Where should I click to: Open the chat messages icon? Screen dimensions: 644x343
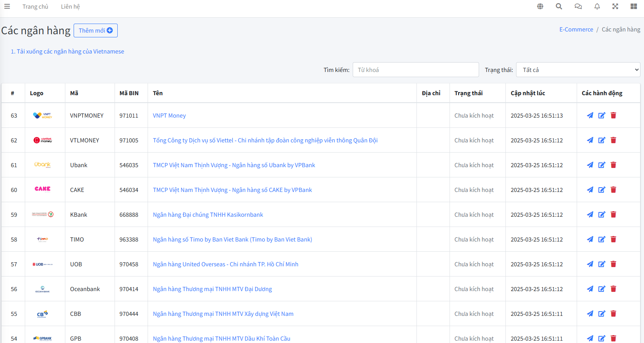coord(578,6)
